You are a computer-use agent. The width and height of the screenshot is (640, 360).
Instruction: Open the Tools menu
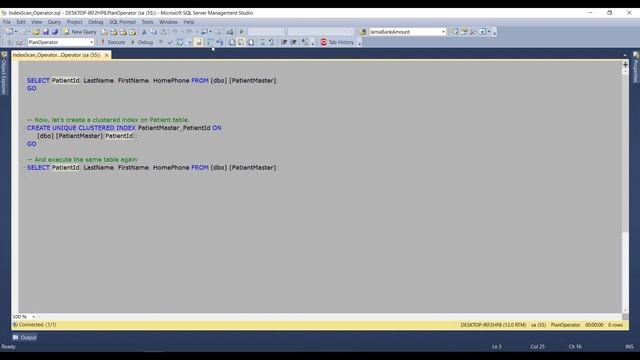[x=147, y=22]
